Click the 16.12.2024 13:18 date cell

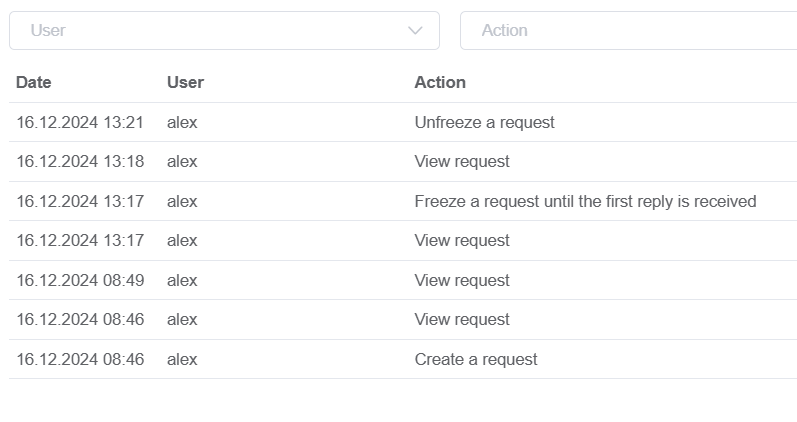point(80,162)
